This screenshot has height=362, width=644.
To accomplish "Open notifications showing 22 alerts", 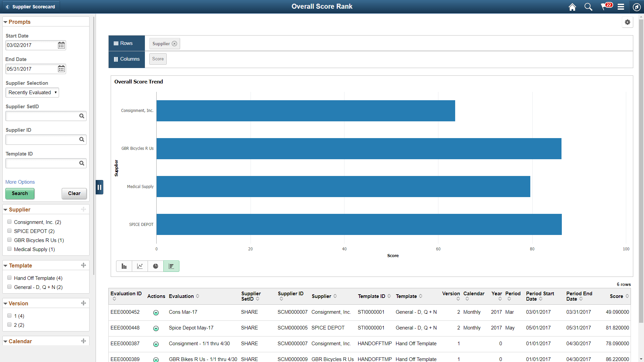I will 605,7.
